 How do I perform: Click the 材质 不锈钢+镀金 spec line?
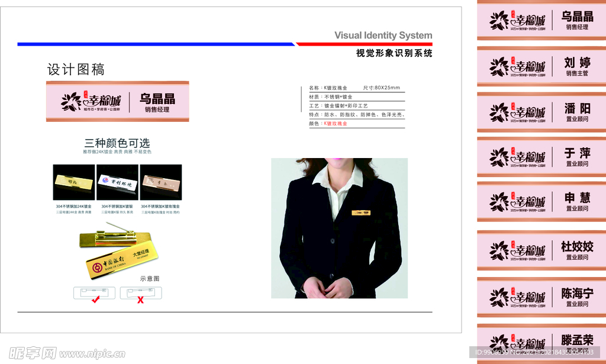(x=330, y=96)
